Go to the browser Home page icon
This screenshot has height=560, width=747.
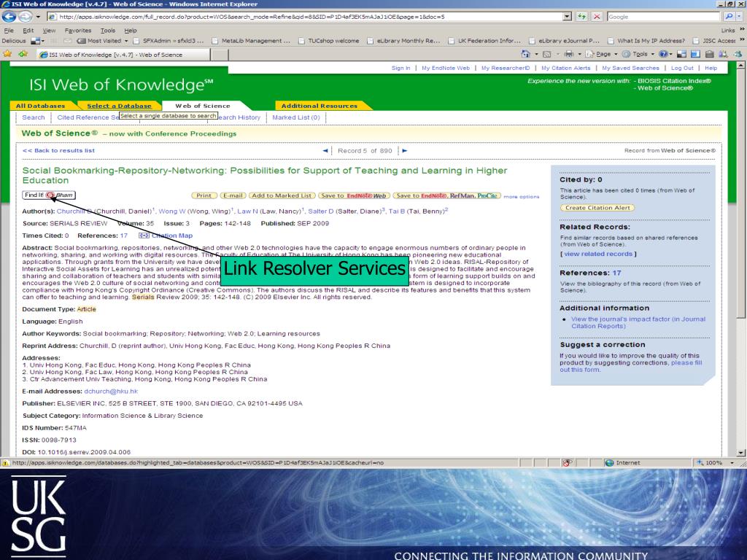click(x=525, y=54)
